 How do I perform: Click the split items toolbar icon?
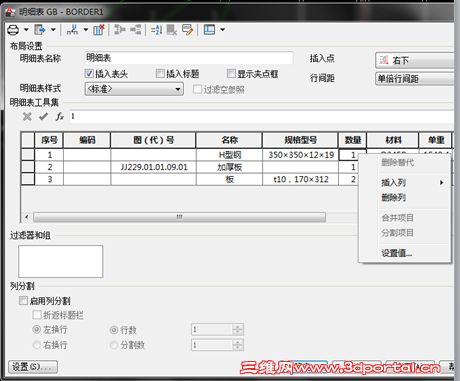(136, 30)
